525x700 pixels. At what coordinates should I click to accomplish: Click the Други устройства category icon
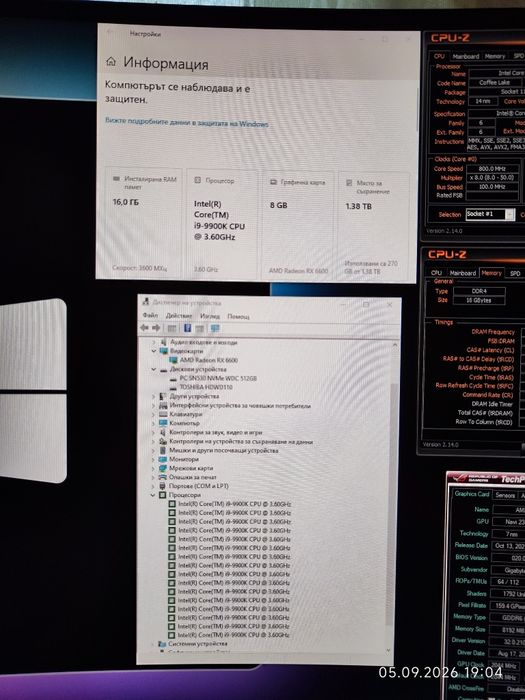163,396
